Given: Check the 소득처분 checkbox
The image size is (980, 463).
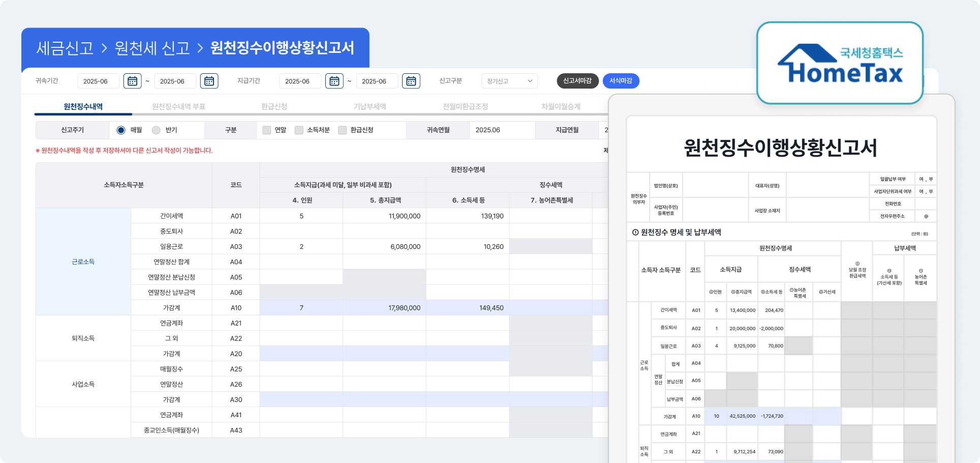Looking at the screenshot, I should [x=299, y=130].
